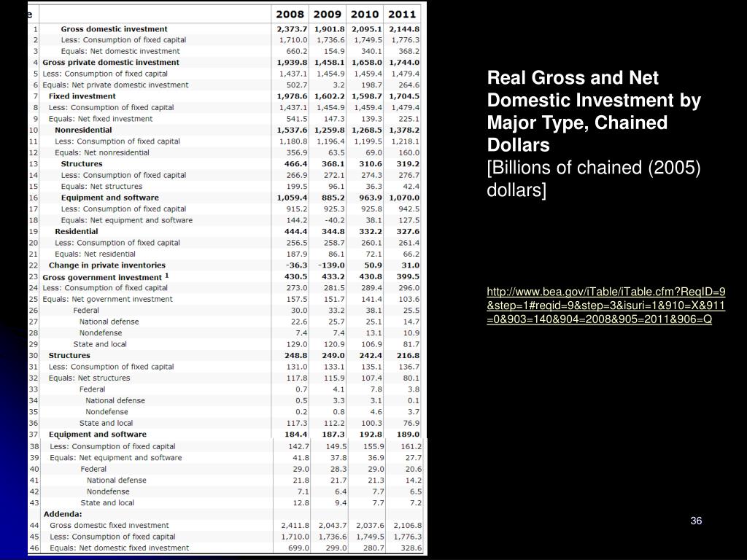Select the Equals: Net structures label in row 15

click(x=101, y=187)
